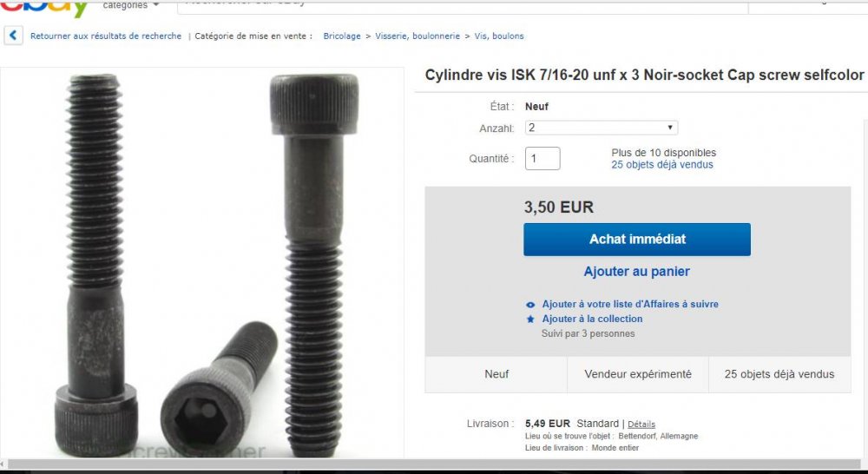Click Retourner aux résultats de recherche

[x=106, y=36]
